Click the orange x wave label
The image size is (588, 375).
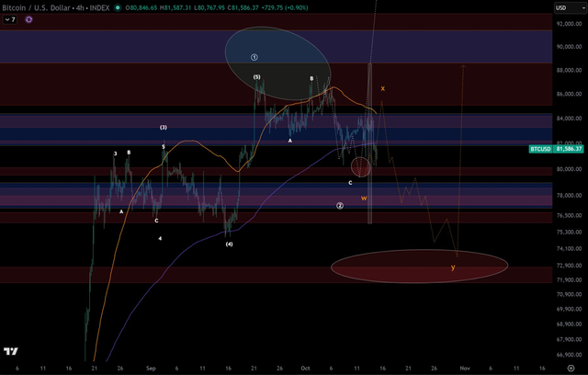point(382,88)
